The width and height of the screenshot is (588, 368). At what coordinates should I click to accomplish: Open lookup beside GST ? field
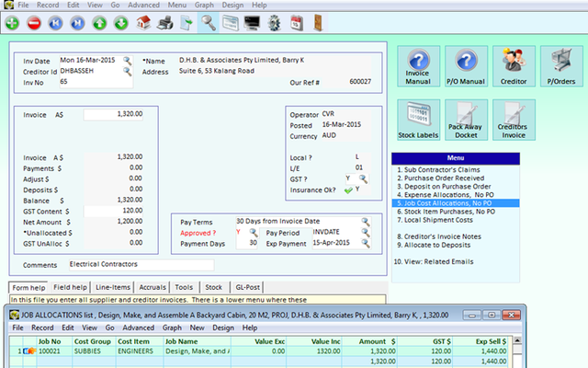click(363, 178)
